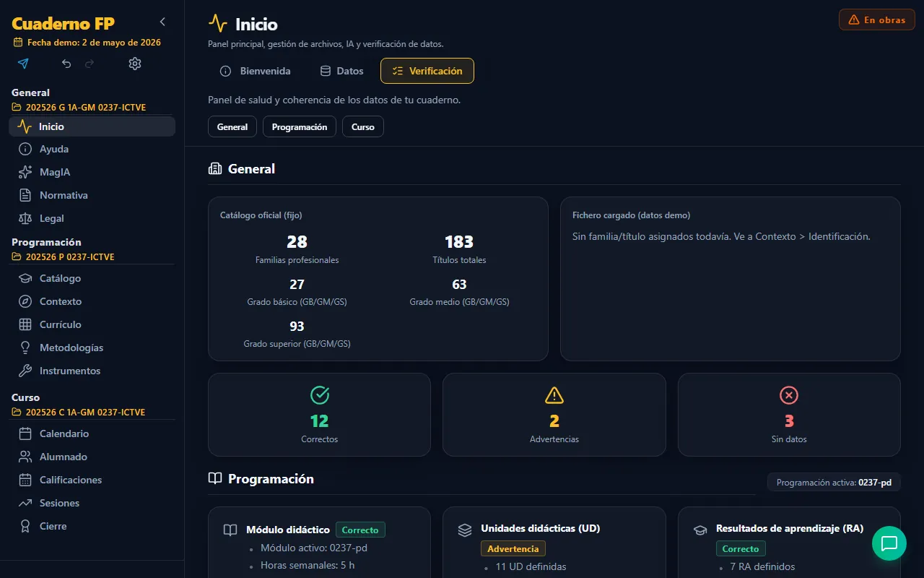The width and height of the screenshot is (924, 578).
Task: Open Sesiones in the sidebar
Action: pyautogui.click(x=92, y=503)
